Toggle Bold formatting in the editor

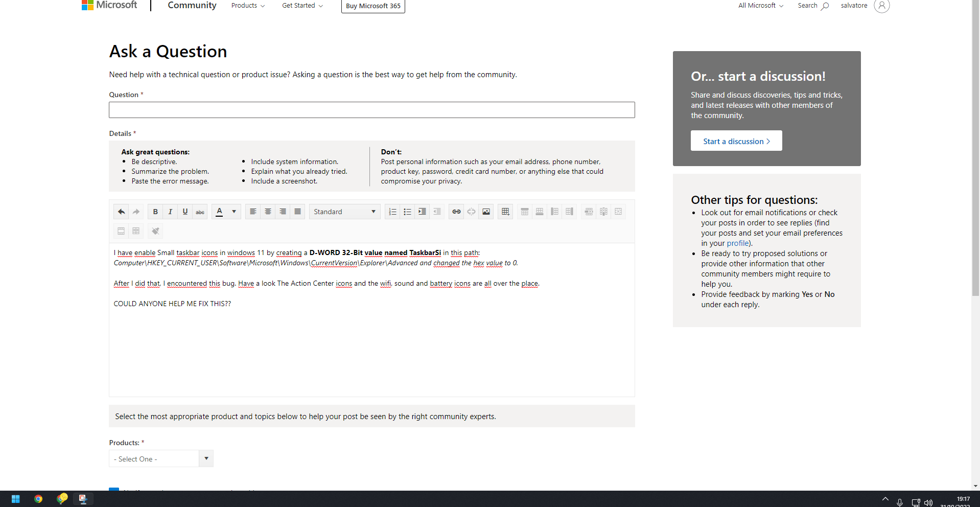(x=155, y=212)
